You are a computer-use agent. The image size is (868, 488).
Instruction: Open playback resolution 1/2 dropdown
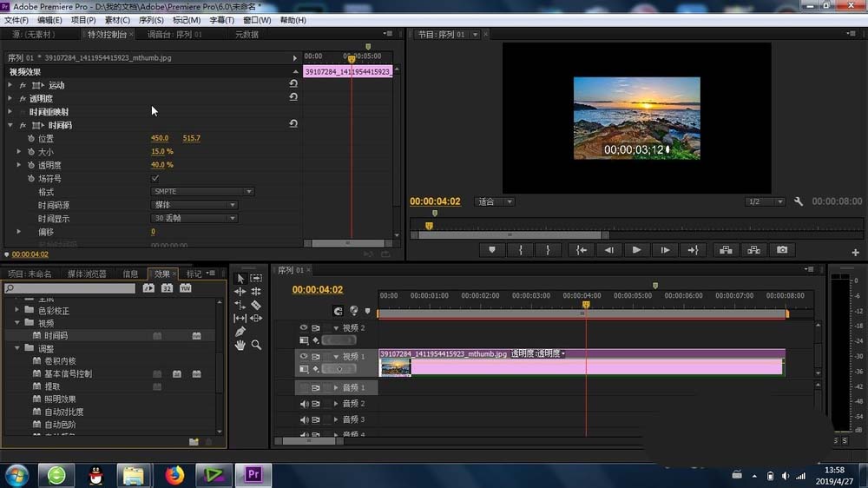point(765,201)
